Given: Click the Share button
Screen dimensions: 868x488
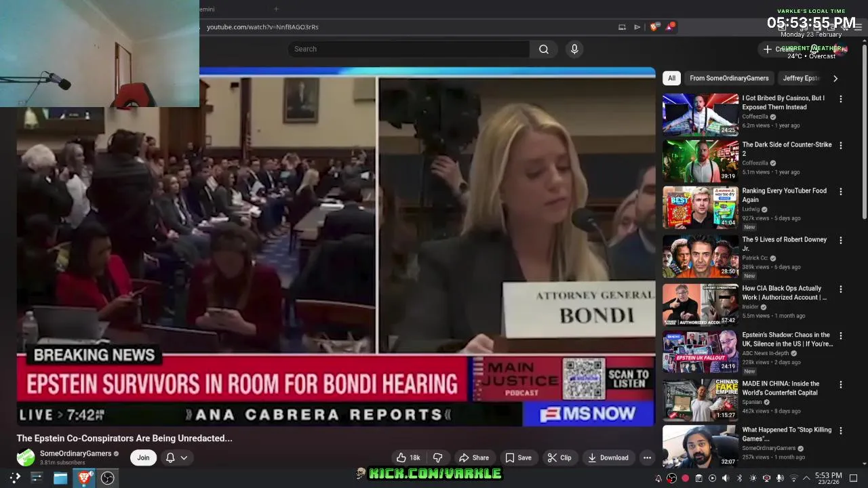Looking at the screenshot, I should click(x=473, y=457).
